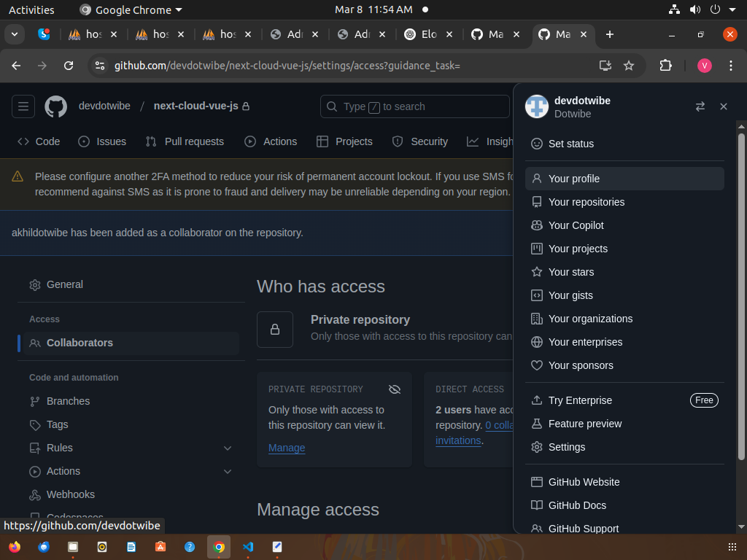Open Chrome extensions puzzle icon
Viewport: 747px width, 560px height.
point(665,66)
